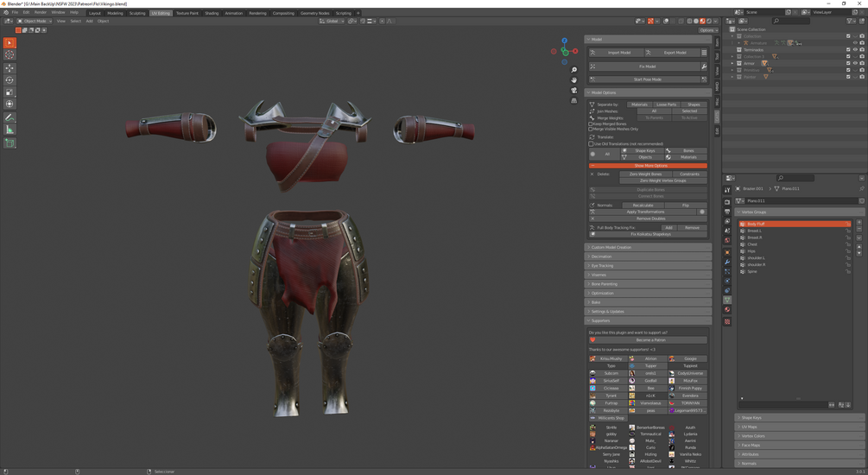Screen dimensions: 868x475
Task: Click the Import Model button
Action: coord(615,53)
